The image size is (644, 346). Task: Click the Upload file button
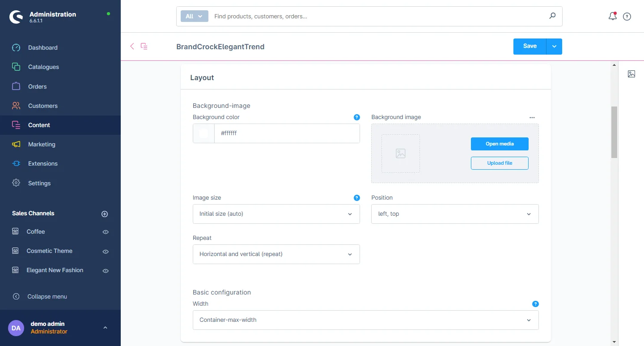(500, 163)
